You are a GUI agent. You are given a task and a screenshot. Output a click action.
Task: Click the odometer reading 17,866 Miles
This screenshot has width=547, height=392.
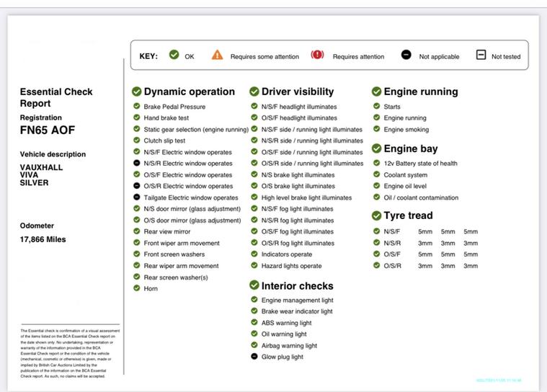(43, 239)
